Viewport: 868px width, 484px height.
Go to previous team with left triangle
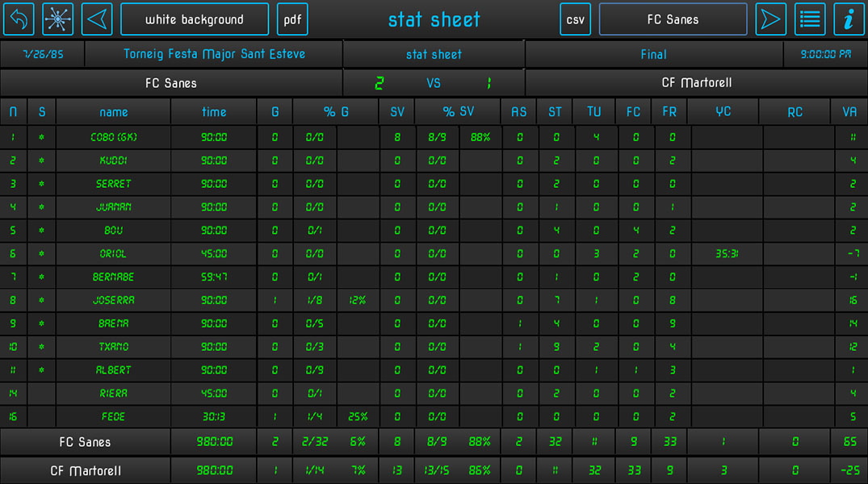click(x=97, y=19)
